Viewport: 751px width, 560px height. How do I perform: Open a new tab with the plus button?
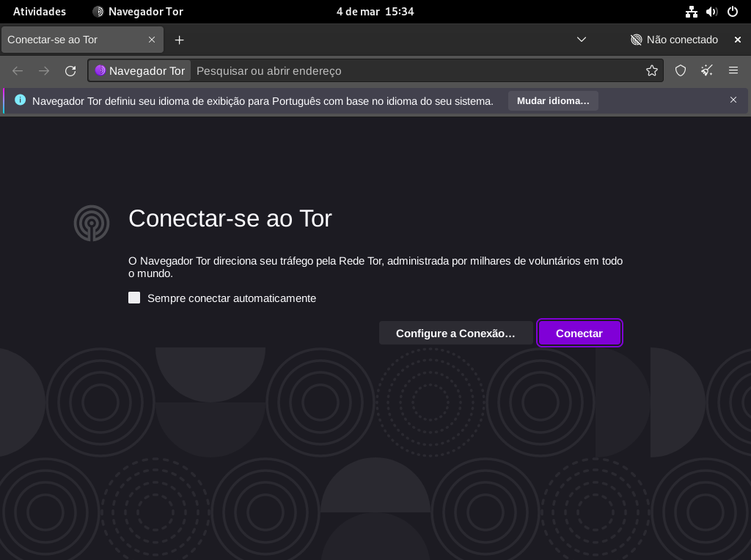click(179, 40)
